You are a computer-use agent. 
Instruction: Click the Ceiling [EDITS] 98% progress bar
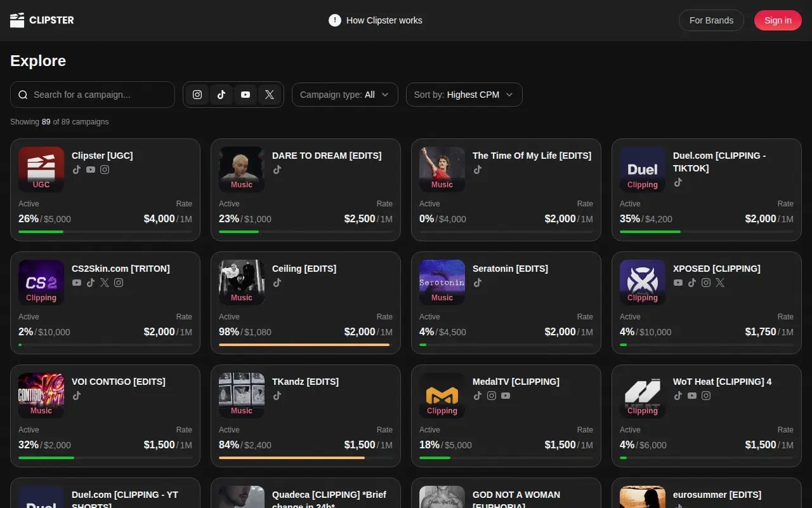pos(306,345)
